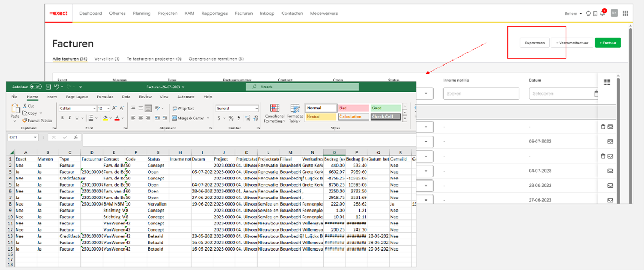
Task: Click the Exporteren button
Action: pyautogui.click(x=535, y=43)
